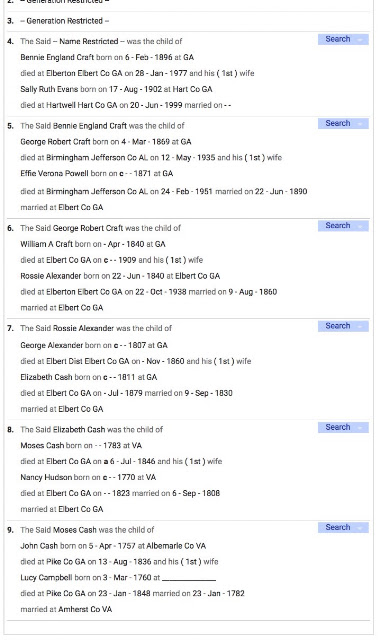380x640 pixels.
Task: Click Search for Bennie England Craft generation 5
Action: [x=338, y=123]
